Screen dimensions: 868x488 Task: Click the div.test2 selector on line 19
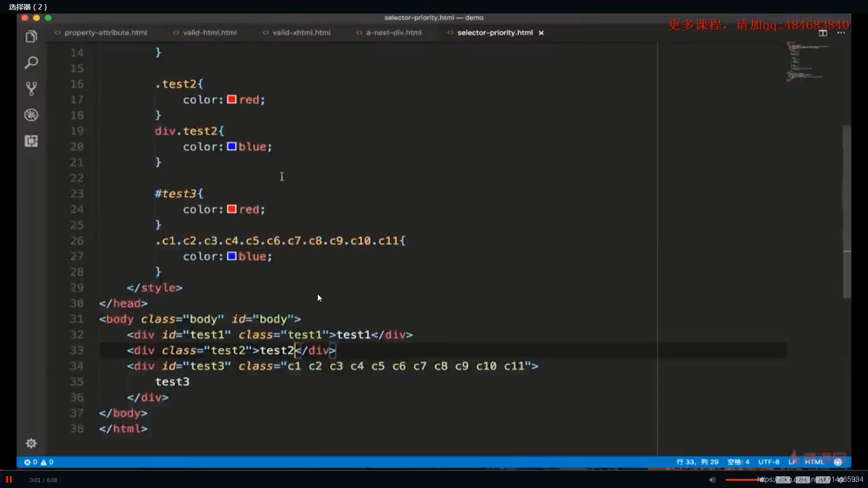[x=189, y=131]
